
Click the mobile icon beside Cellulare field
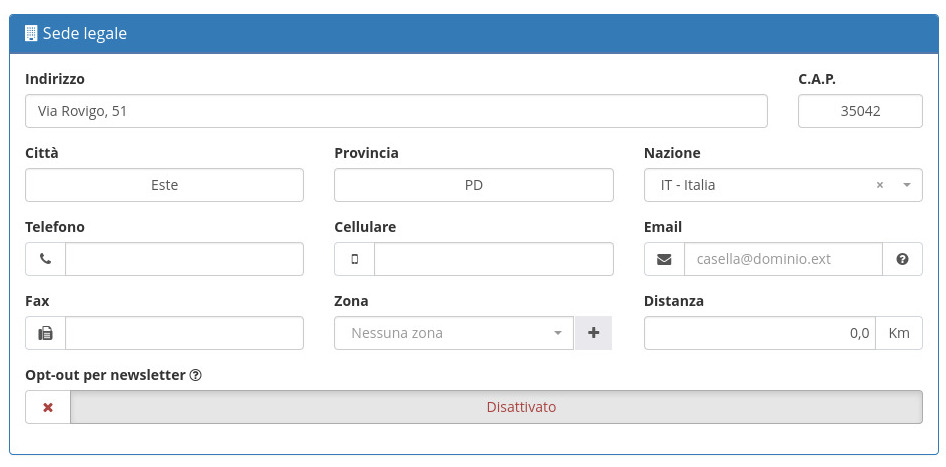pos(354,259)
